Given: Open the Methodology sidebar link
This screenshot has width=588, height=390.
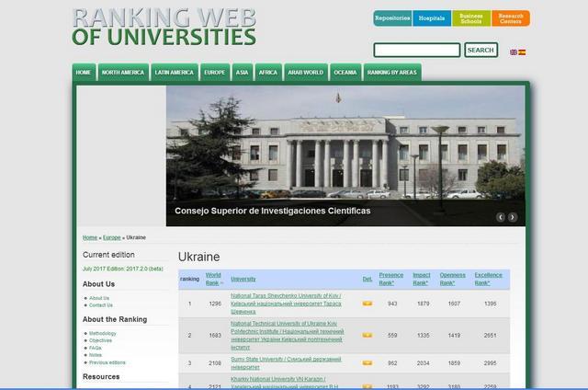Looking at the screenshot, I should tap(103, 333).
